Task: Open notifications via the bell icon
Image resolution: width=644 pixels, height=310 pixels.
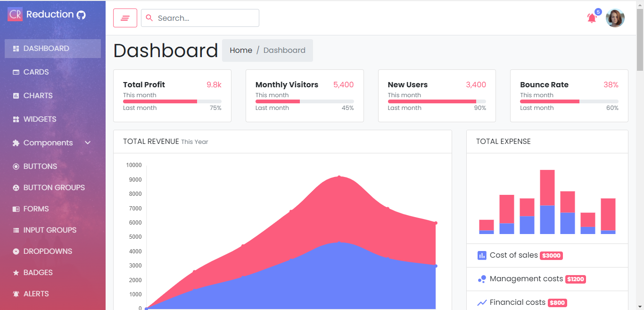Action: click(x=592, y=18)
